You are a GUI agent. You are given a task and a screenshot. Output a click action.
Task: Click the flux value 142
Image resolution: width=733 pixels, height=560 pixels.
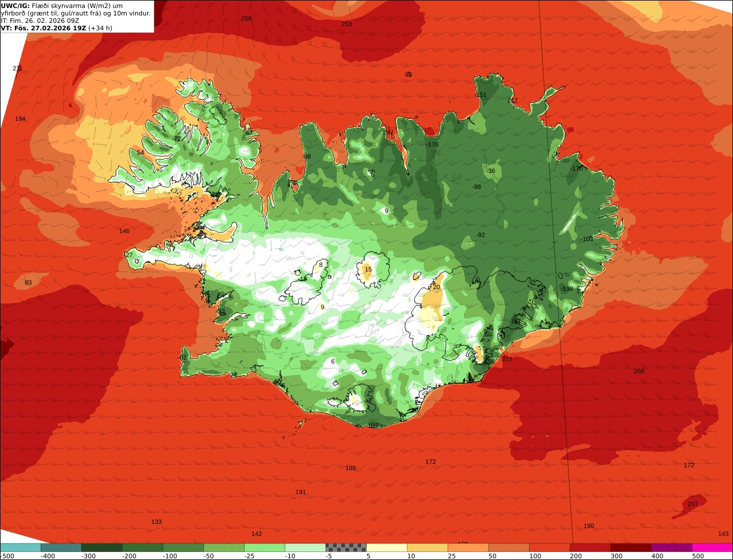(257, 534)
